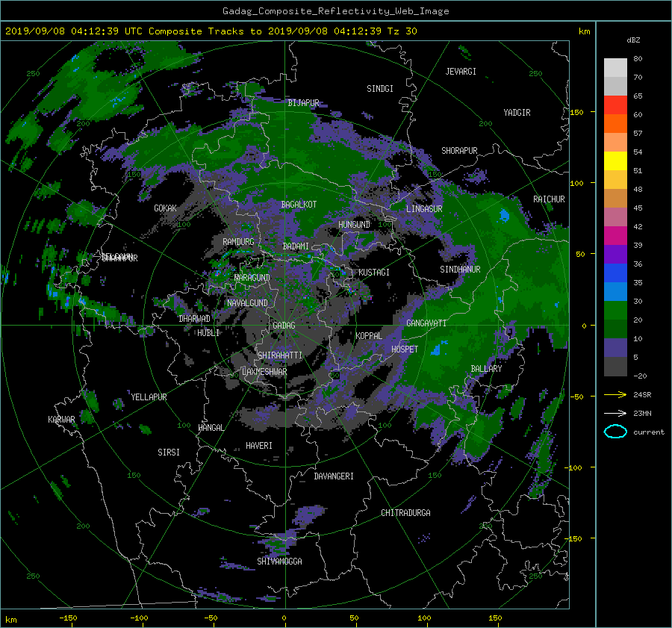Click the SIRSI city label
This screenshot has height=628, width=672.
coord(169,453)
